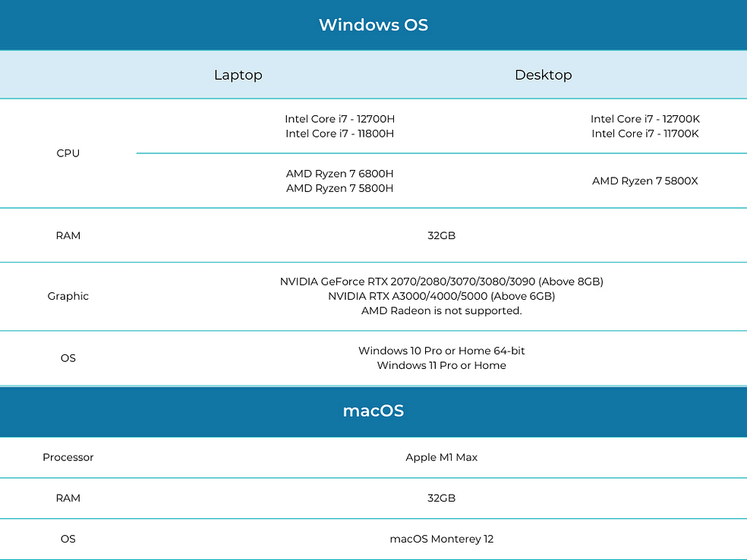Click the OS row label under Windows OS
Screen dimensions: 747x560
click(x=68, y=357)
